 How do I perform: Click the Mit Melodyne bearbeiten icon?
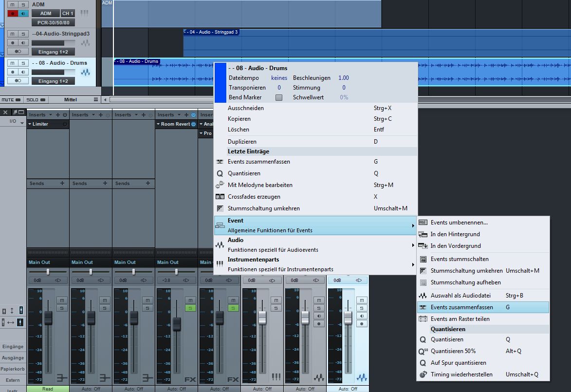(220, 185)
